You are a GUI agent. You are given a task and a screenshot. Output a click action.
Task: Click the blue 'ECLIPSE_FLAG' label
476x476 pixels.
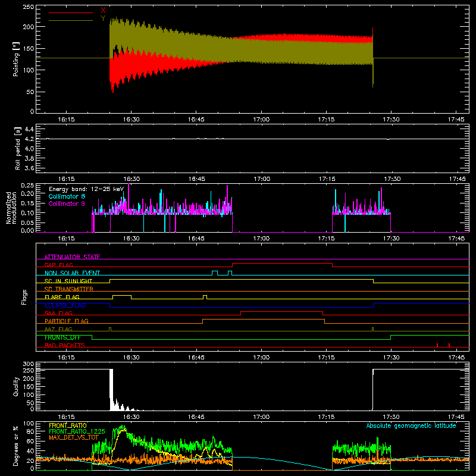[65, 305]
